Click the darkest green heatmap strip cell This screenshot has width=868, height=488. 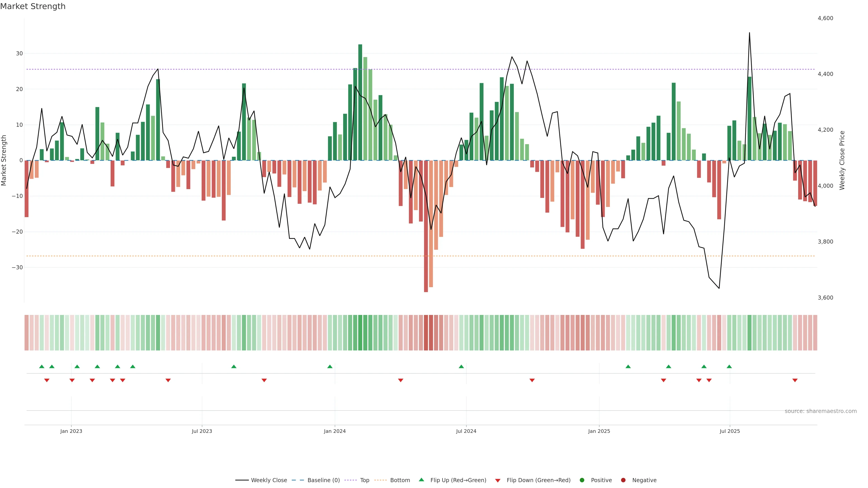tap(360, 332)
